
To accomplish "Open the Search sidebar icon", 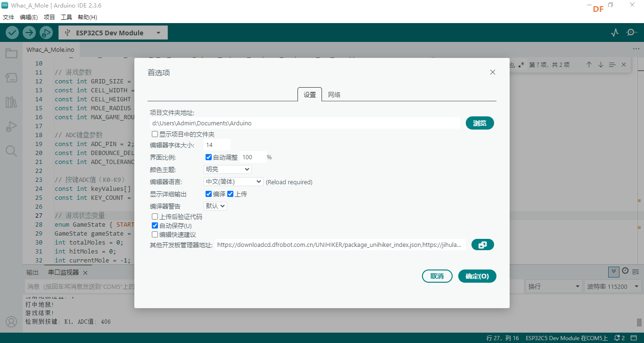I will (11, 151).
